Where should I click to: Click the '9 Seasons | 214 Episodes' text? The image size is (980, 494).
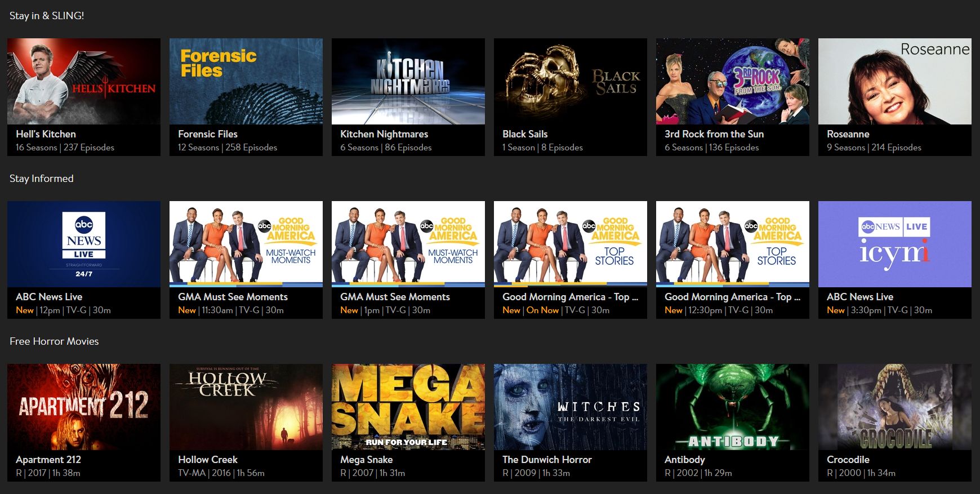(874, 148)
